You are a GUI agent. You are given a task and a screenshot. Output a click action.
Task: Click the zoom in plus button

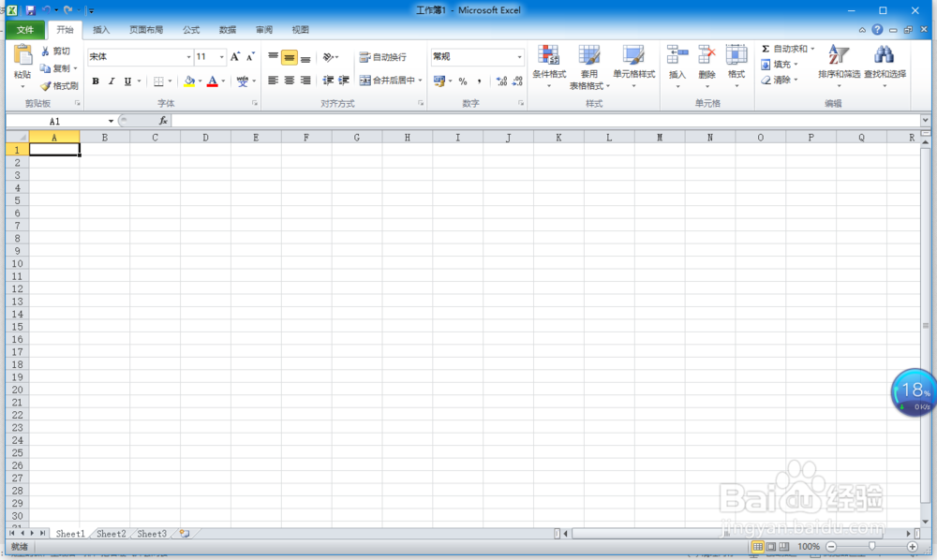point(913,547)
